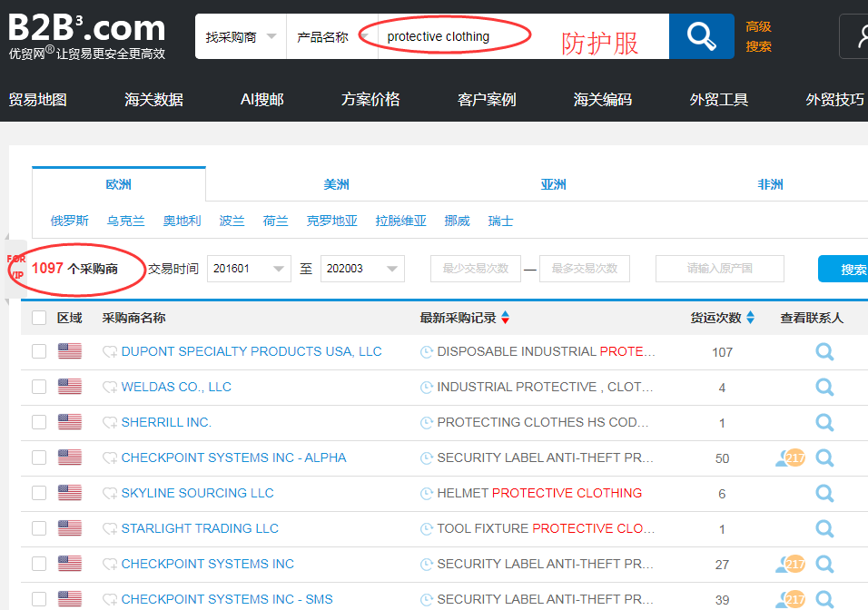Click chat icon beside WELDAS CO., LLC
868x610 pixels.
pyautogui.click(x=110, y=388)
